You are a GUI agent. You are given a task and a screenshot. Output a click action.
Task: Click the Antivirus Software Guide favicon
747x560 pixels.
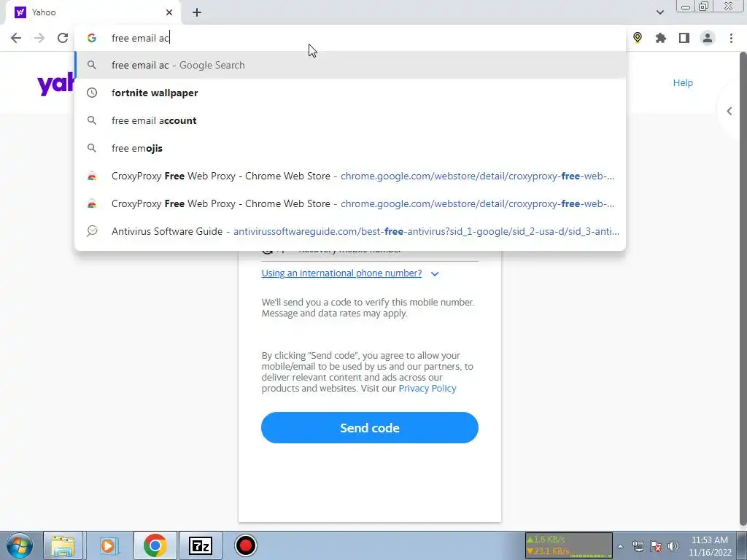92,231
